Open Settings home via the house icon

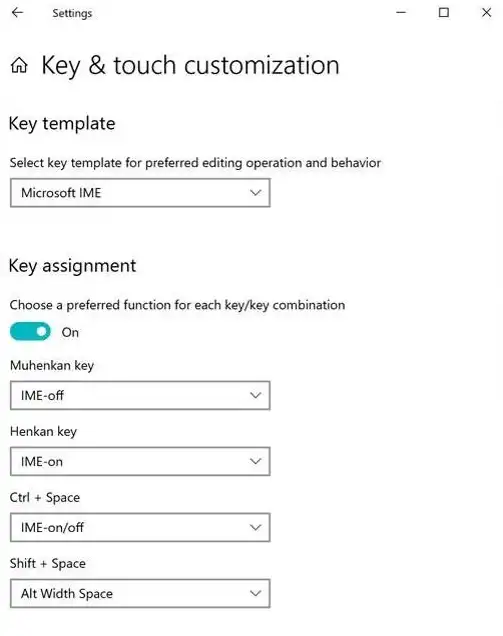point(19,65)
